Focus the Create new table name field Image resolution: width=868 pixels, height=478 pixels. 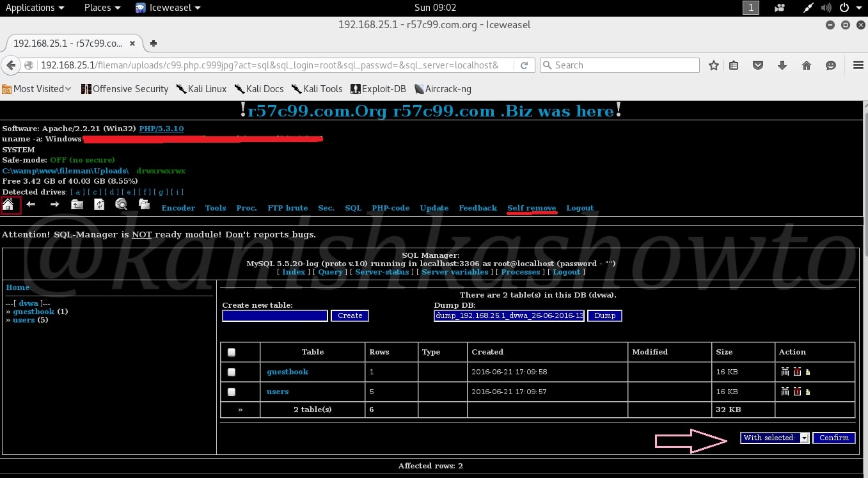pos(275,315)
